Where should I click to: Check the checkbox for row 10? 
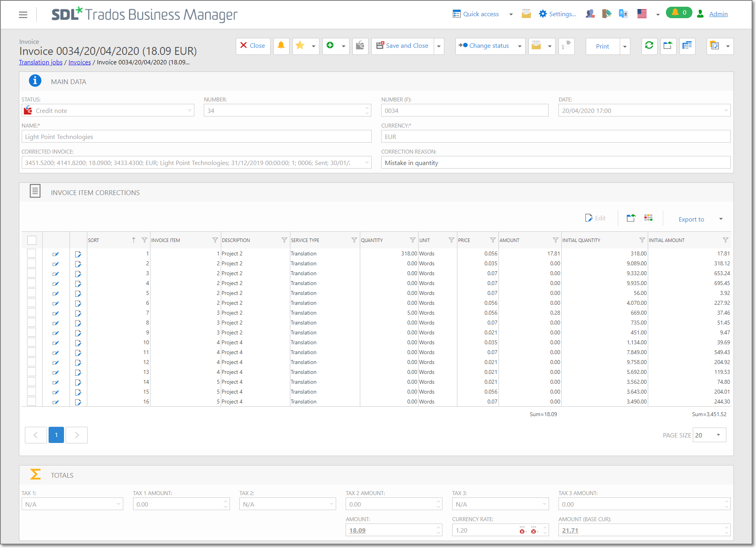[32, 342]
